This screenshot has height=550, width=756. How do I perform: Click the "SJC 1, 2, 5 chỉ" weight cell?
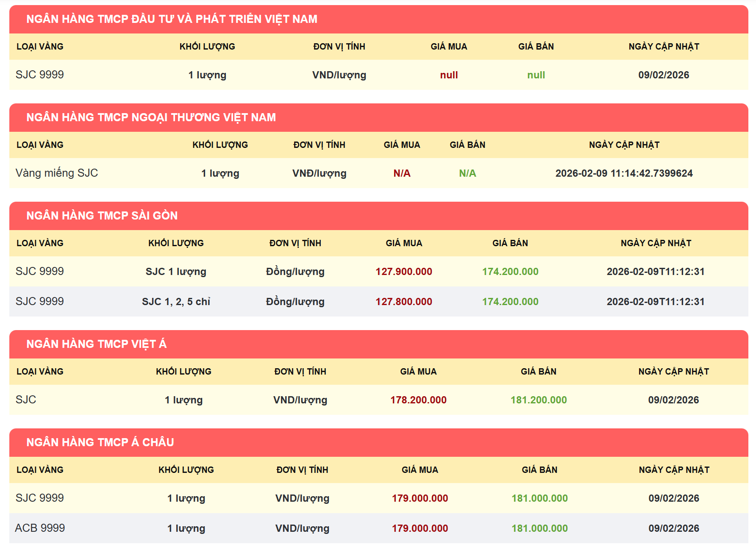point(176,302)
